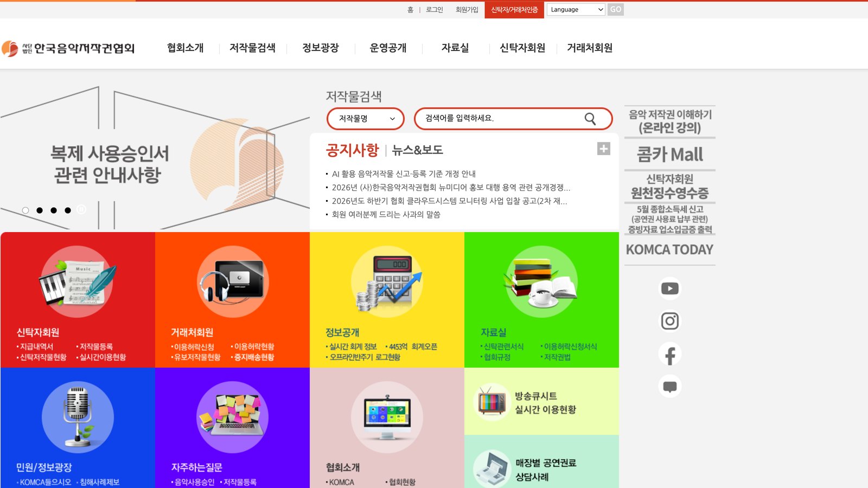Image resolution: width=868 pixels, height=488 pixels.
Task: Open the 뉴미디어 홍보 대행 용역 notice
Action: [451, 188]
